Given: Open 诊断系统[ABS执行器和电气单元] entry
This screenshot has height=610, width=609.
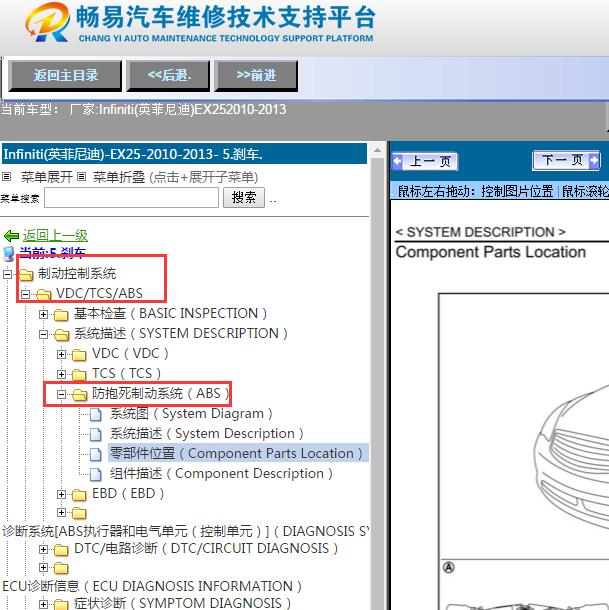Looking at the screenshot, I should point(185,531).
